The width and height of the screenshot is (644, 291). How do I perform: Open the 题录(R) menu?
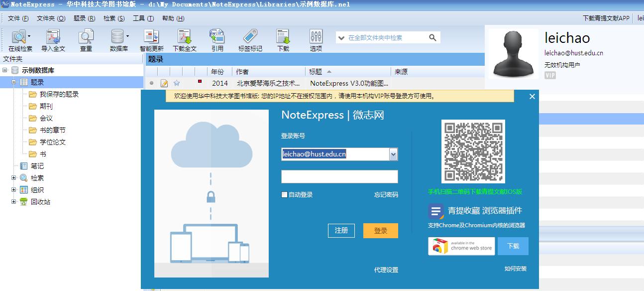click(x=84, y=18)
